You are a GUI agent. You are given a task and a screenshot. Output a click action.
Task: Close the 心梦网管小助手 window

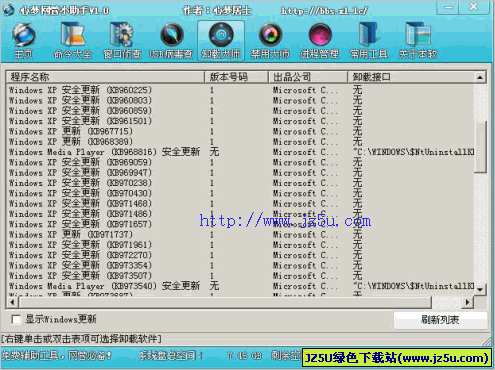(474, 7)
